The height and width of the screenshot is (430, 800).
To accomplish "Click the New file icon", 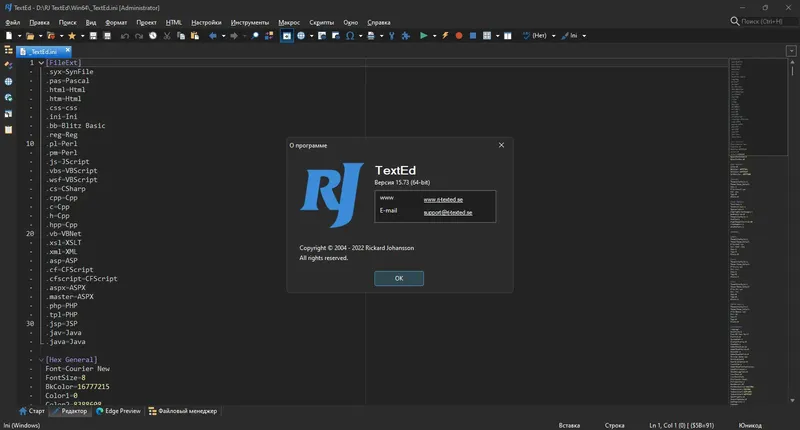I will [9, 36].
